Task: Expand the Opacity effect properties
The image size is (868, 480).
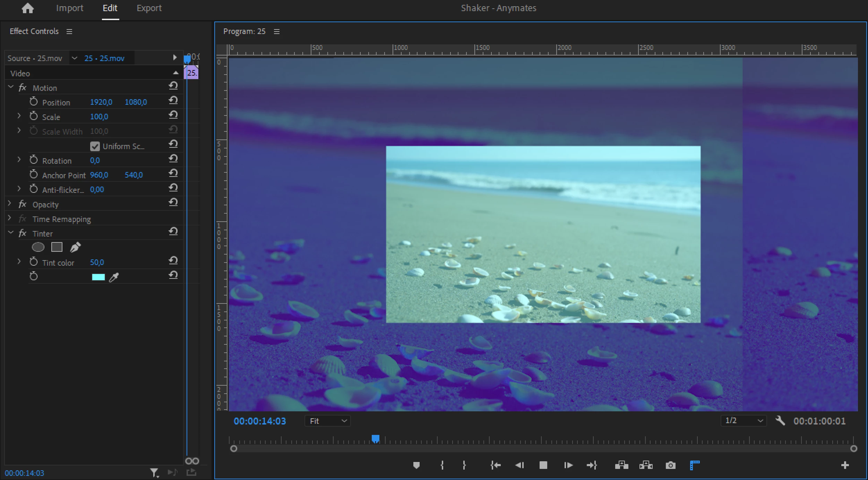Action: click(10, 204)
